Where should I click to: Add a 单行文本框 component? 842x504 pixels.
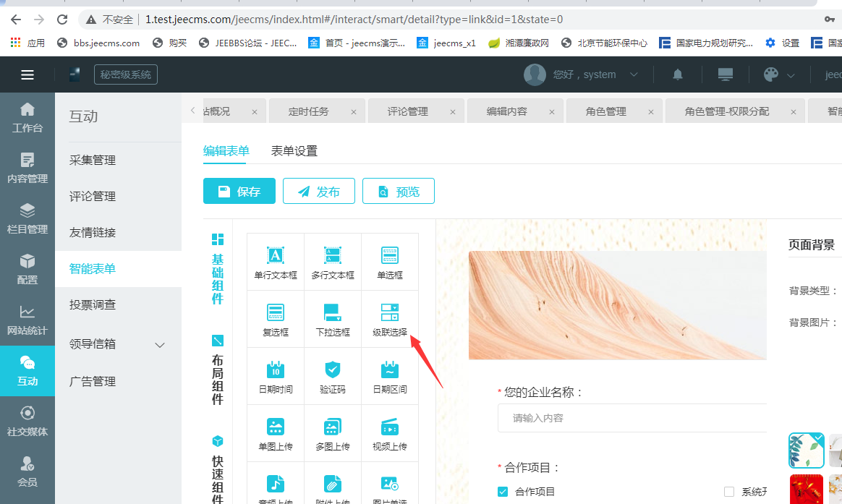pyautogui.click(x=276, y=262)
